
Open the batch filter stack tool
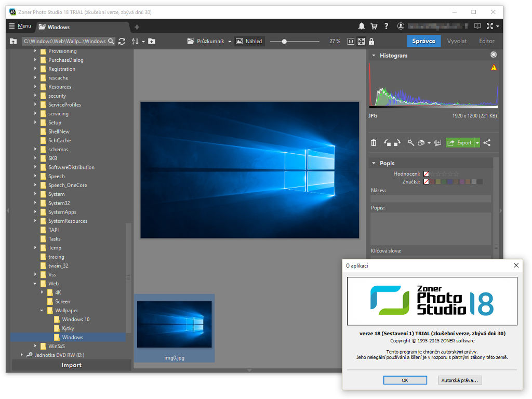click(421, 143)
